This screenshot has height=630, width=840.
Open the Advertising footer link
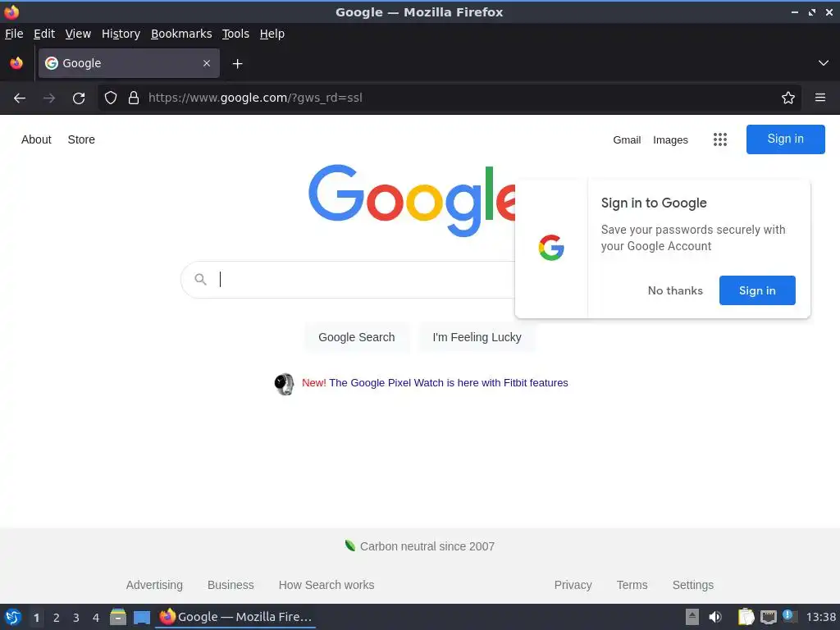coord(154,585)
